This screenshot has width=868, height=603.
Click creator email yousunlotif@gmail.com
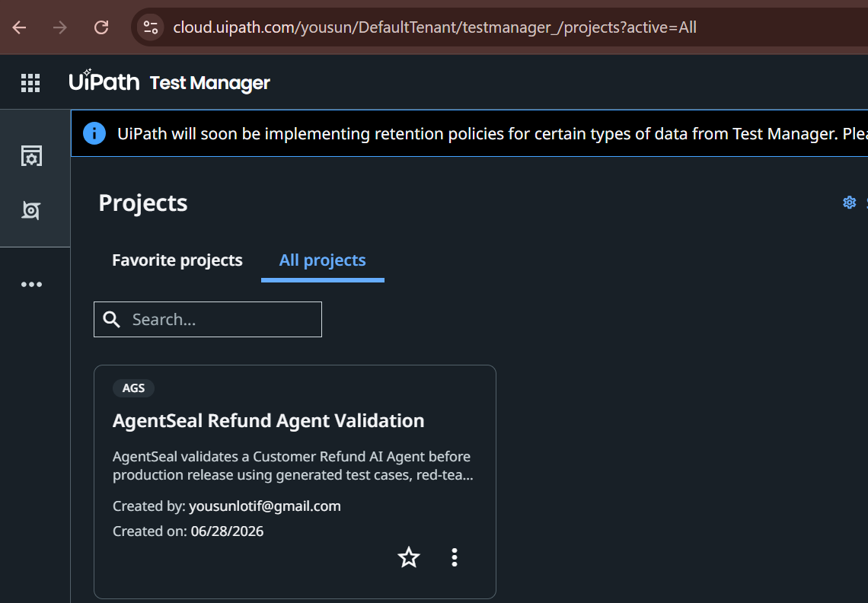265,506
